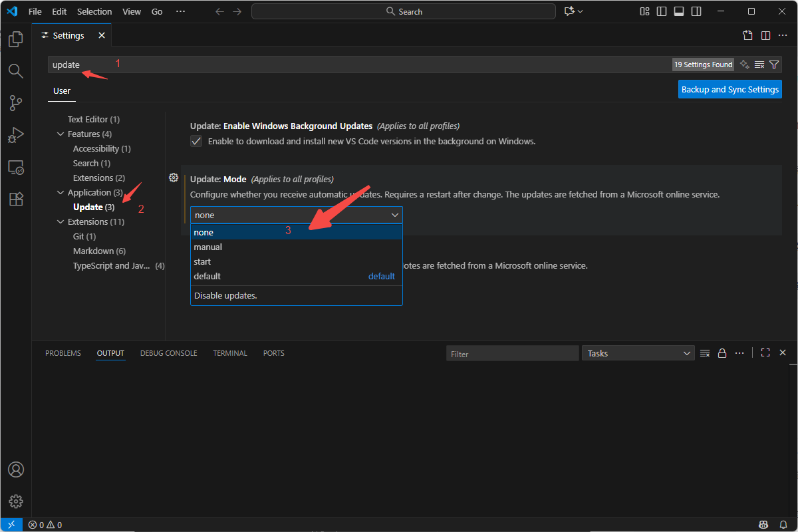Image resolution: width=798 pixels, height=532 pixels.
Task: Click the Accounts icon in activity bar
Action: tap(16, 469)
